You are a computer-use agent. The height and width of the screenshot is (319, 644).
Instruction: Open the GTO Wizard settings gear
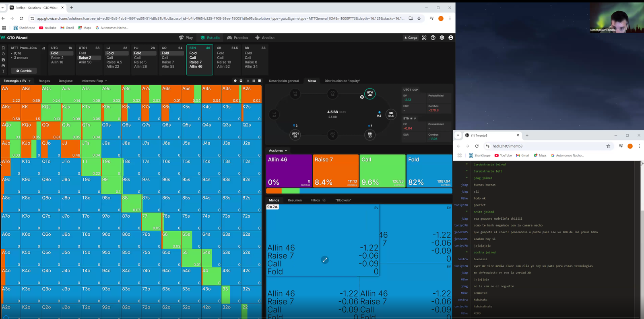coord(442,38)
